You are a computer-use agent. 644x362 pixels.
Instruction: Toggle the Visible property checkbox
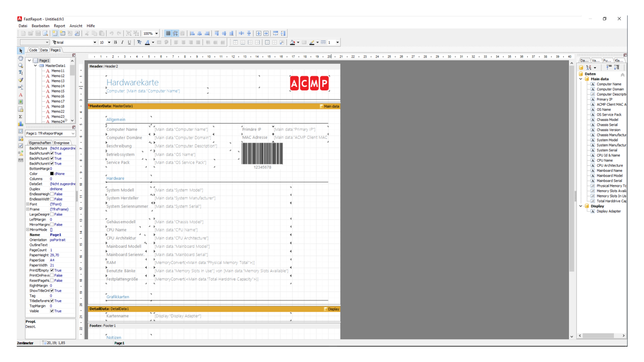(52, 311)
